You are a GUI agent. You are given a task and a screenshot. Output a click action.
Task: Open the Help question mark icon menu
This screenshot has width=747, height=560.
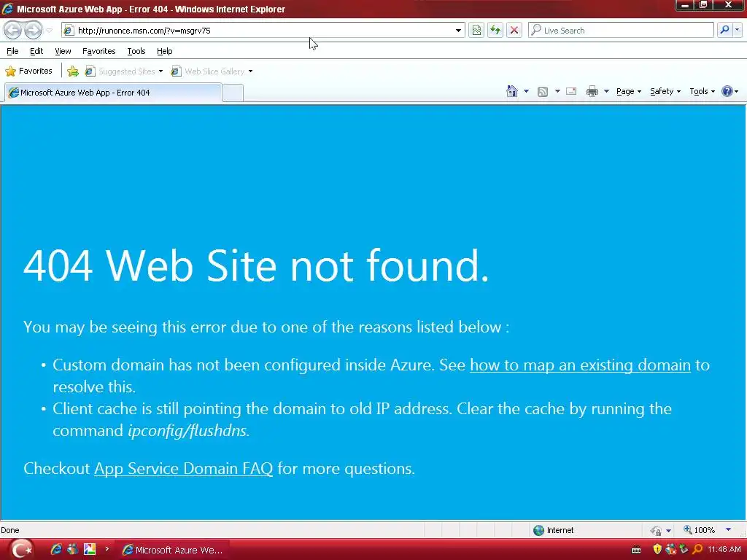[729, 91]
